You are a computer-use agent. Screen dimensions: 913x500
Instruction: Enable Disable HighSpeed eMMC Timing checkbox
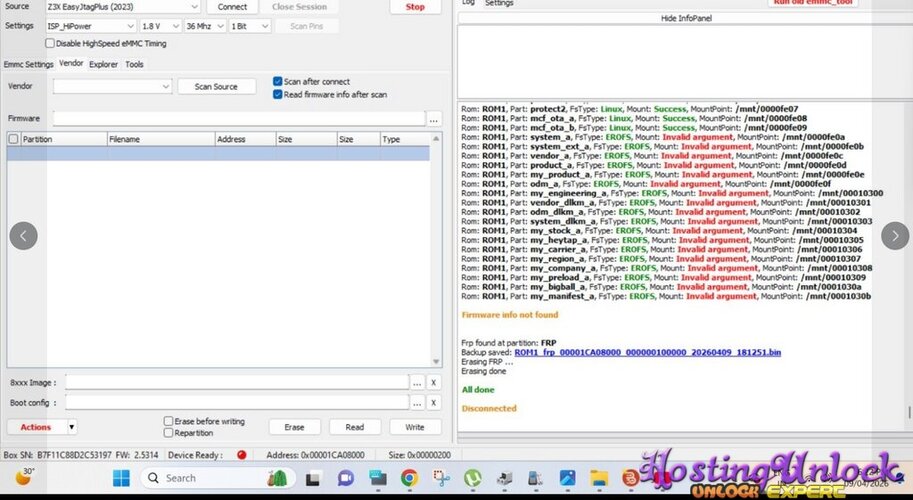50,43
